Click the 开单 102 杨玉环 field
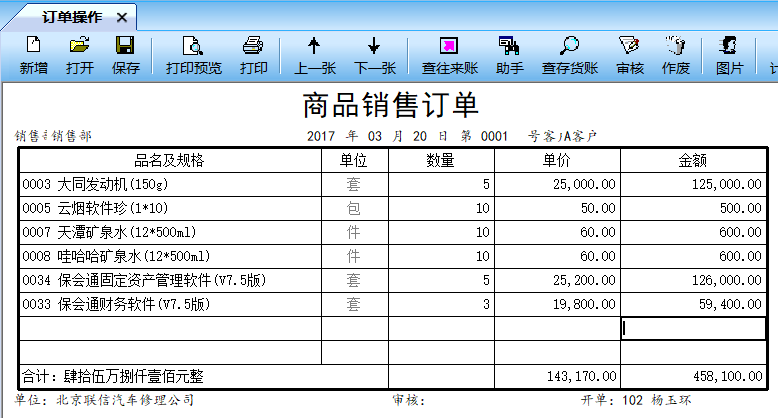 (x=637, y=400)
